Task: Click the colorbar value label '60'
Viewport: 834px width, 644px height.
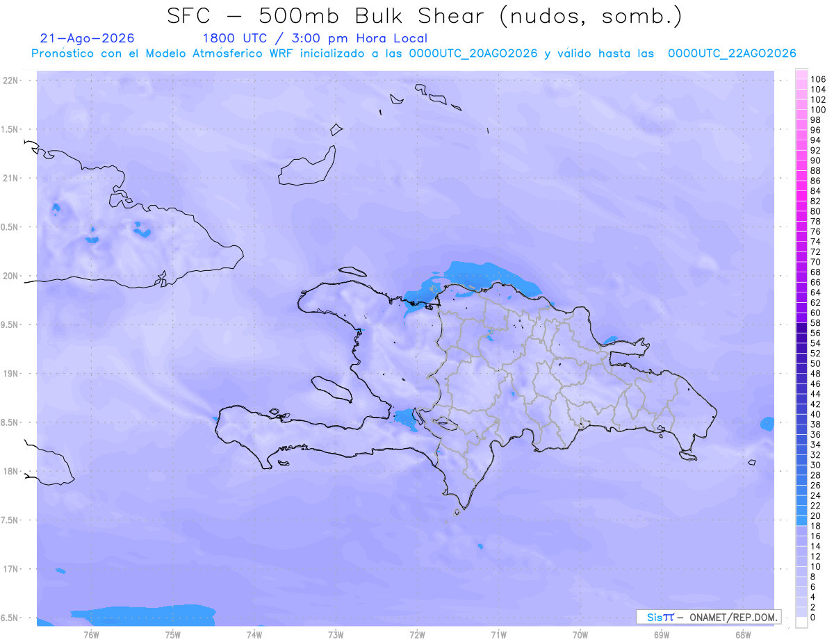Action: (815, 313)
